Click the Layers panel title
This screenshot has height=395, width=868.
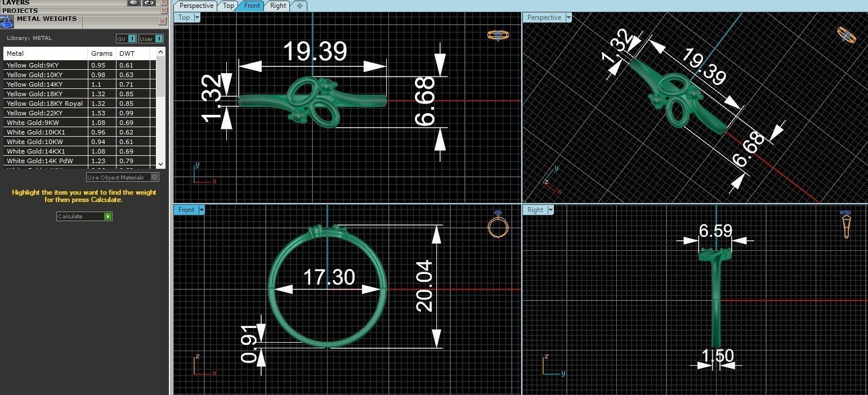tap(15, 3)
